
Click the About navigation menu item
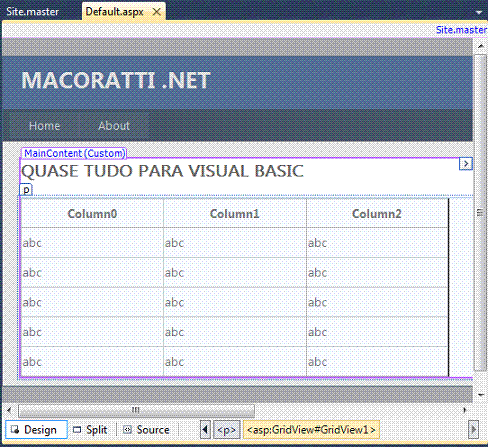pyautogui.click(x=114, y=126)
